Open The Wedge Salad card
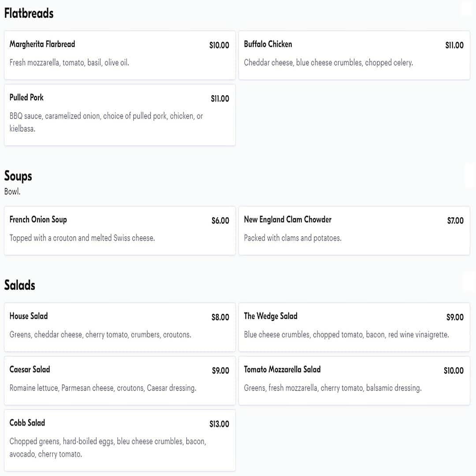476x476 pixels. click(x=354, y=327)
